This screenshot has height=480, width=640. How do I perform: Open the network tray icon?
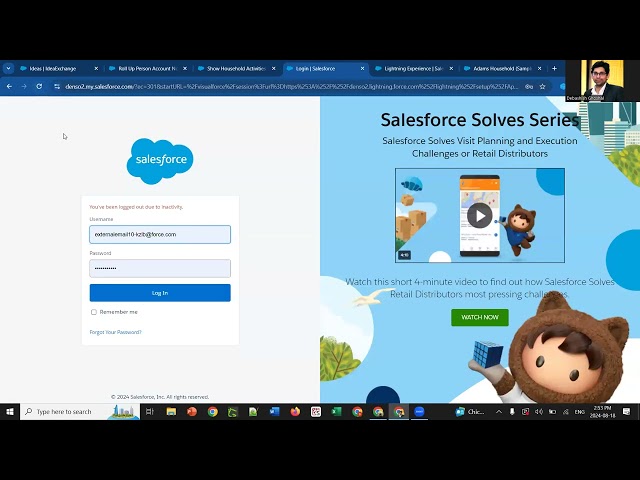566,412
